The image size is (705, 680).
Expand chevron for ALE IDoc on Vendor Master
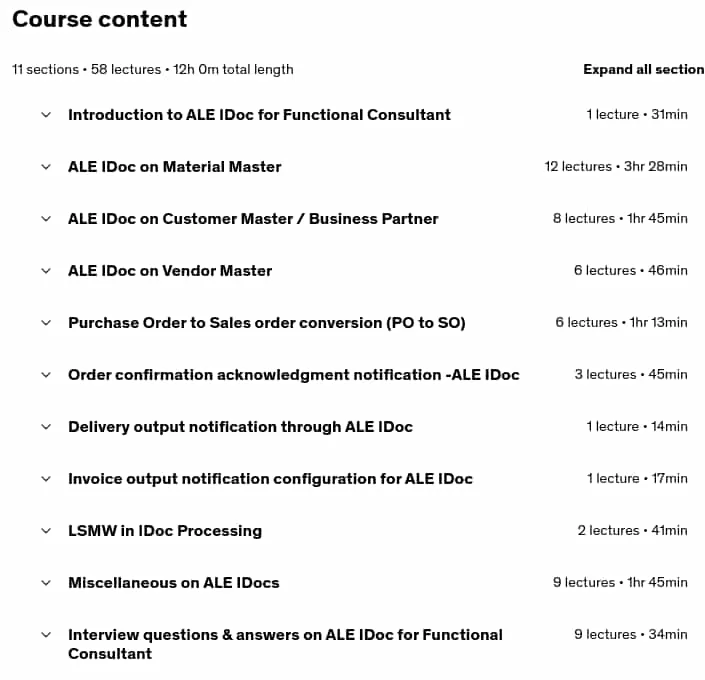click(46, 271)
